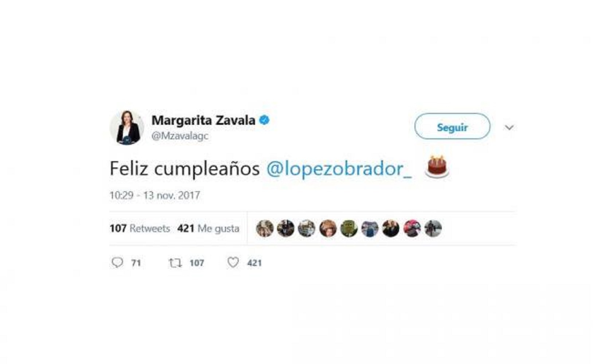593x364 pixels.
Task: Click the reply speech bubble icon
Action: coord(117,262)
